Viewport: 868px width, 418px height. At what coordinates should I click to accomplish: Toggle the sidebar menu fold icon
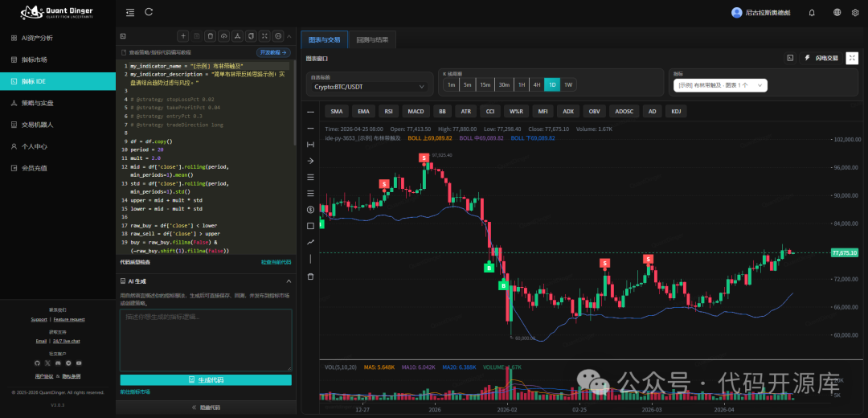tap(129, 11)
